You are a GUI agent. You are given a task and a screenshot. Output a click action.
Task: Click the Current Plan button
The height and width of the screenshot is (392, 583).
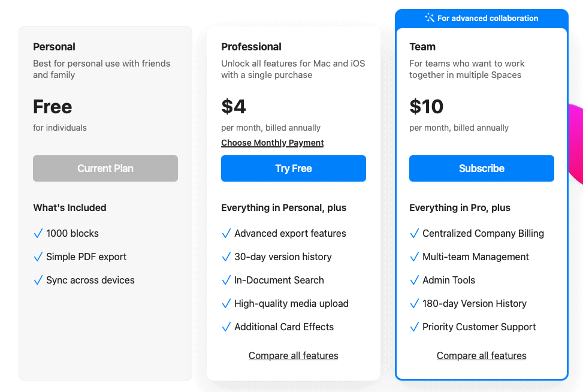(105, 168)
